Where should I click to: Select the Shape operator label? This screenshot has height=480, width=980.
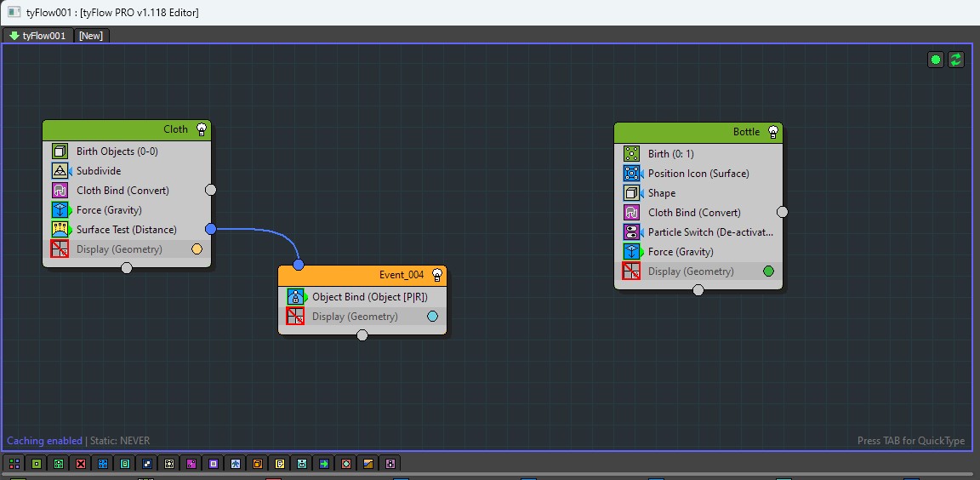pos(662,193)
